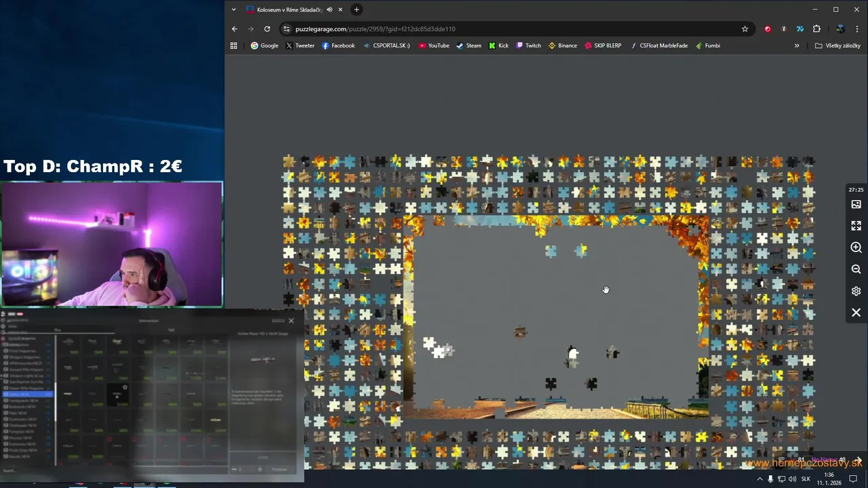Open CSFloat MarbleFade bookmark
The height and width of the screenshot is (488, 868).
(x=658, y=45)
